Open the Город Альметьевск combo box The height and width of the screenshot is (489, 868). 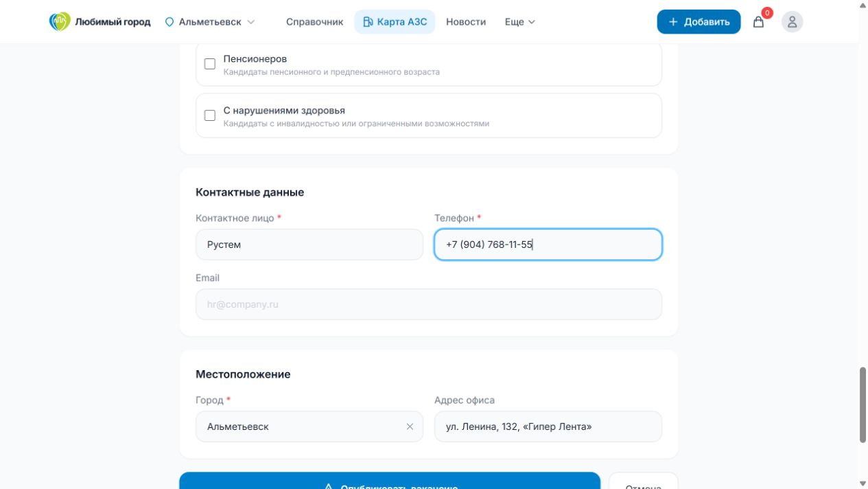[x=309, y=427]
